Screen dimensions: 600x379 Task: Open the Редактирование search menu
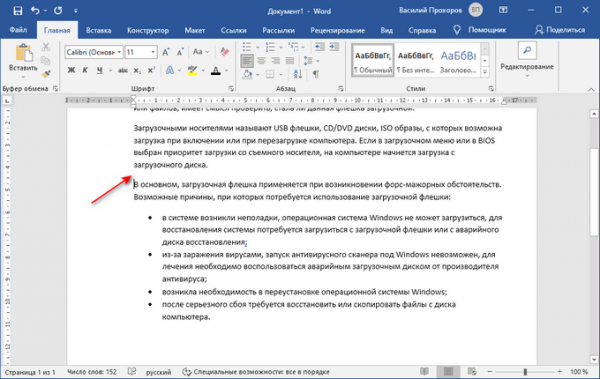[527, 60]
